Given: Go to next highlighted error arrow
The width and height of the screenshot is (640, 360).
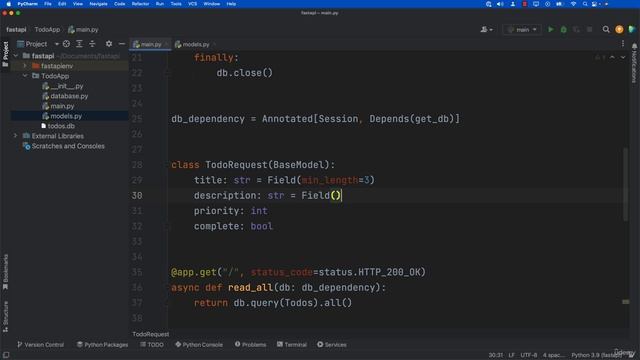Looking at the screenshot, I should click(x=623, y=58).
